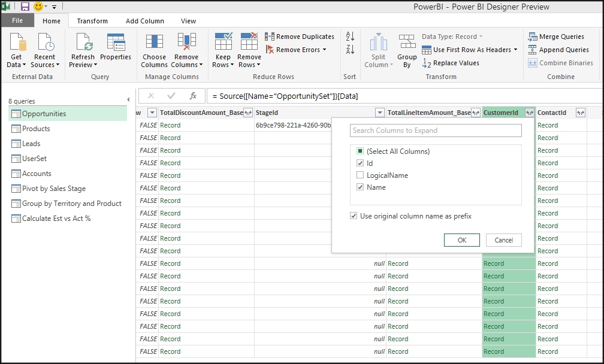Click Cancel in the expand columns popup

[x=503, y=240]
